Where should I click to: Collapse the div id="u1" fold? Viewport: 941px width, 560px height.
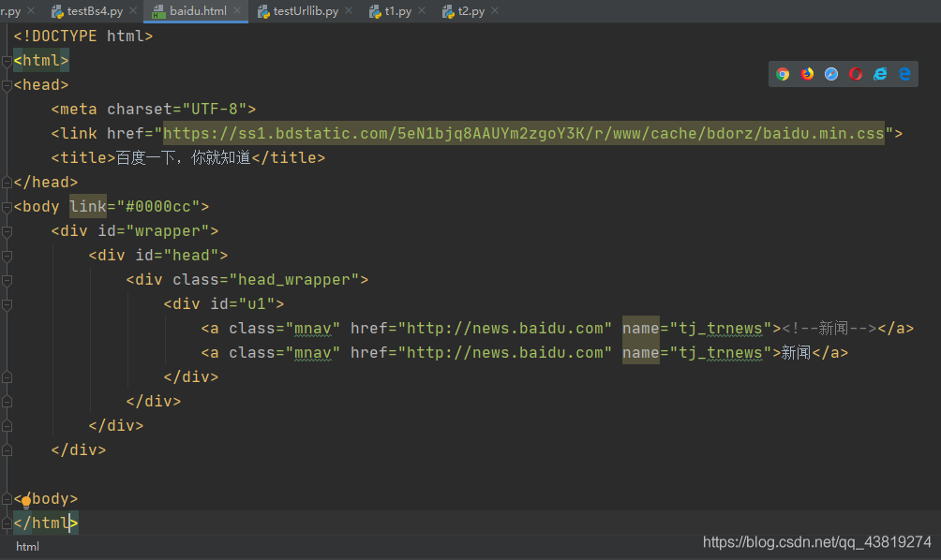pos(7,304)
